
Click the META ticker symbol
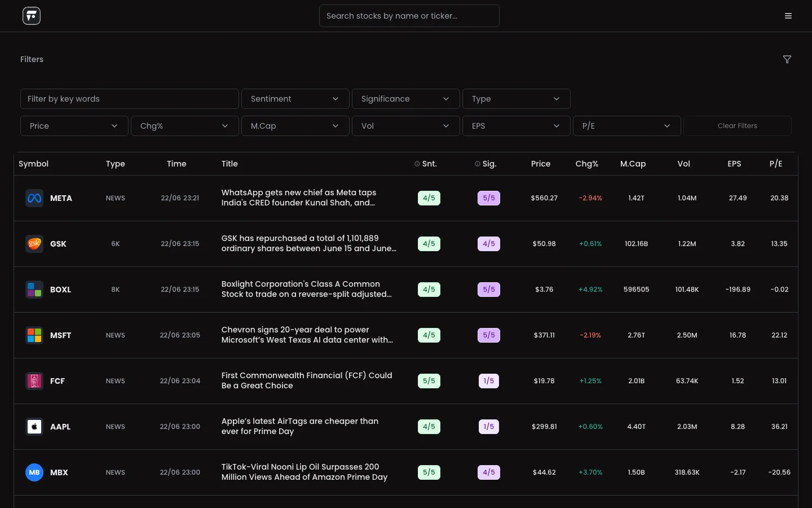point(61,198)
